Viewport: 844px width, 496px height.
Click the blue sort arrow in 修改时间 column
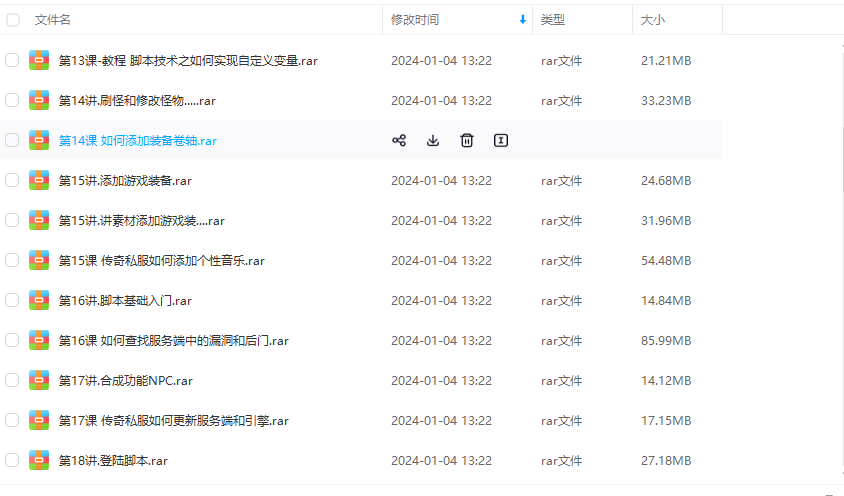pyautogui.click(x=522, y=20)
